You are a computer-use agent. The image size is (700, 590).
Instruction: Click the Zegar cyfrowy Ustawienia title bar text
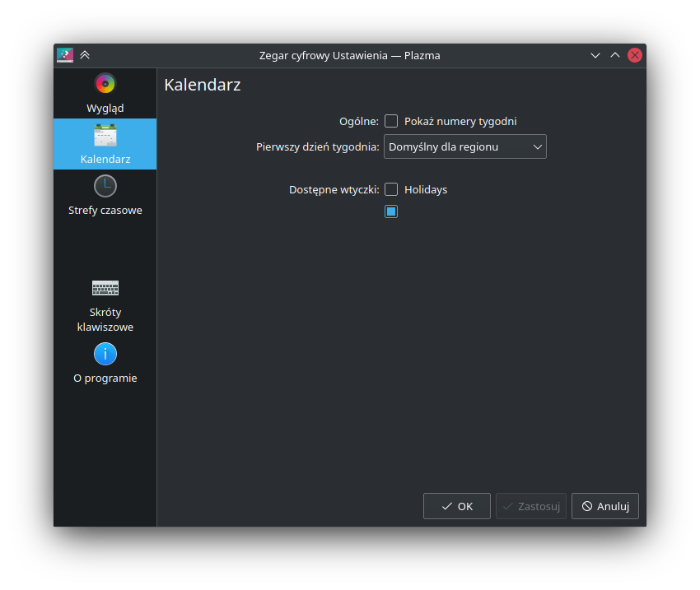349,55
